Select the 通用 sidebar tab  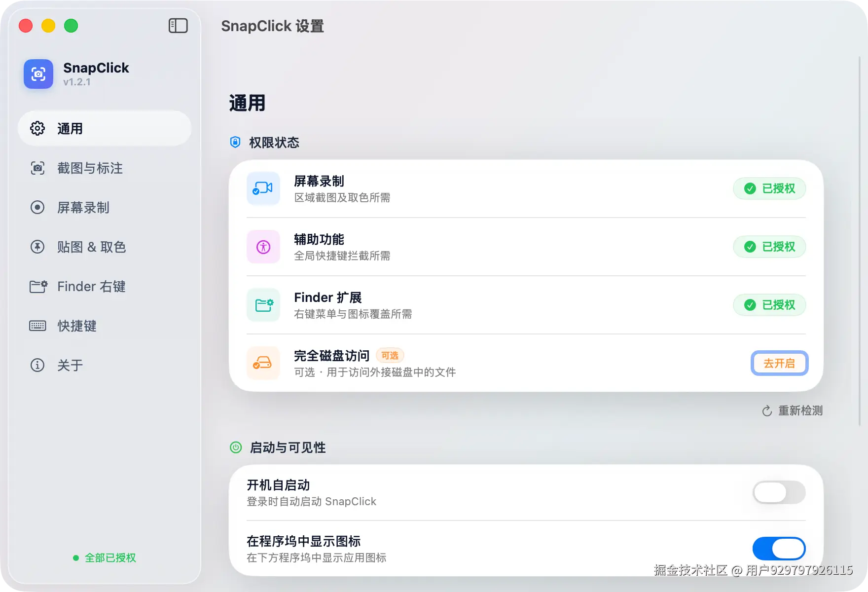coord(105,128)
